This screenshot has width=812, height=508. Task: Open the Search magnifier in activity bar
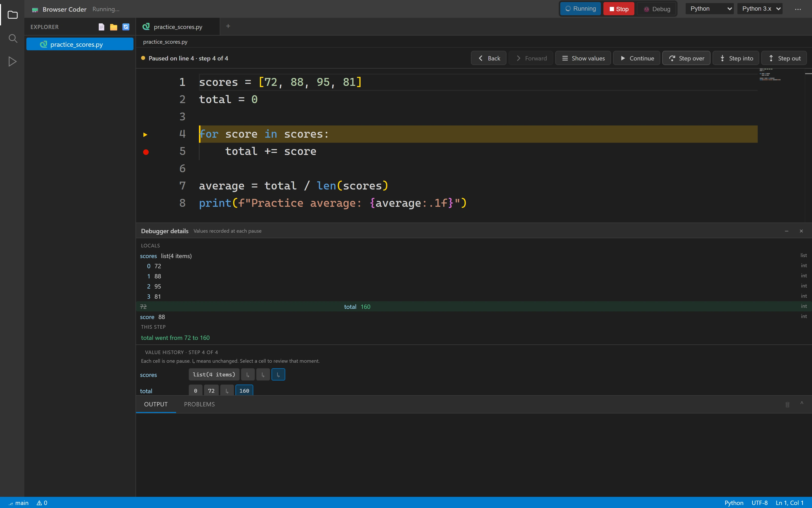tap(12, 38)
